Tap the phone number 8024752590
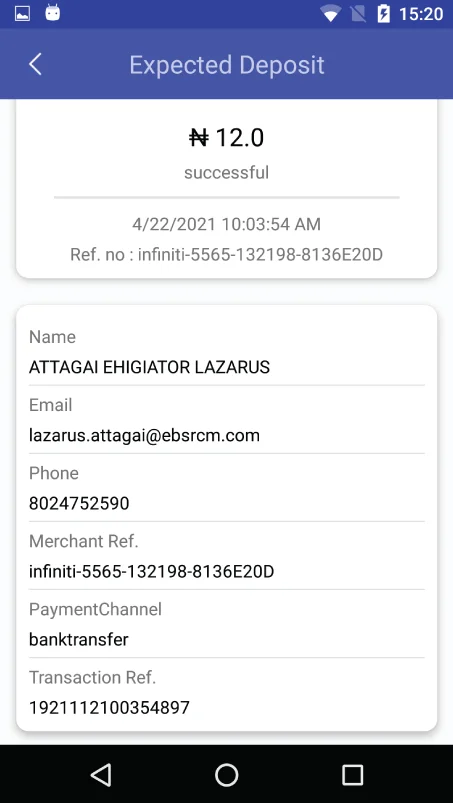 (x=79, y=503)
